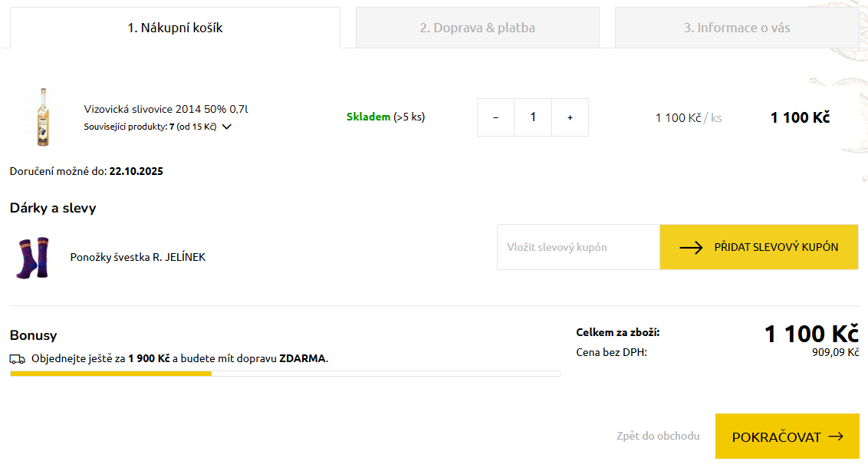This screenshot has height=468, width=868.
Task: Click the green Skladem availability label
Action: click(368, 117)
